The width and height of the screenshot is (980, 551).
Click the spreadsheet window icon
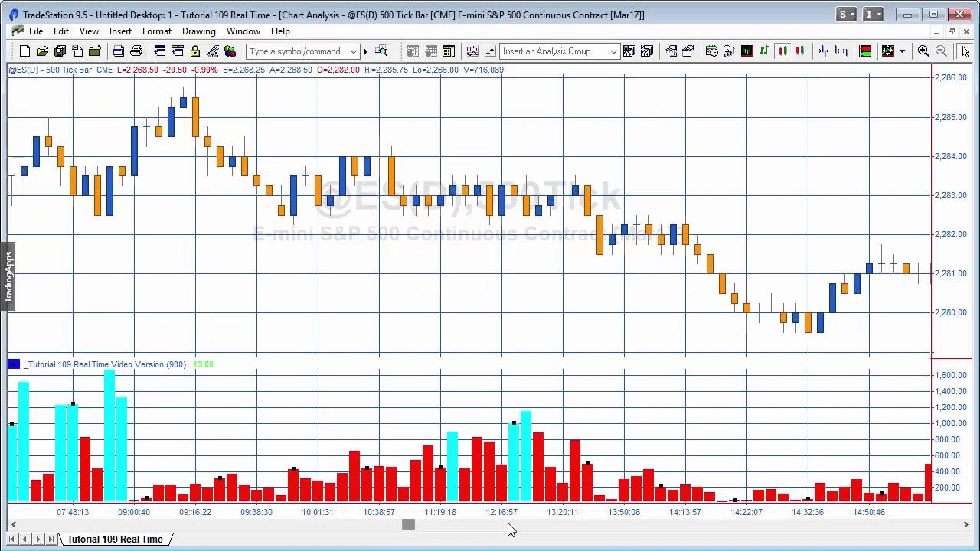tap(449, 51)
